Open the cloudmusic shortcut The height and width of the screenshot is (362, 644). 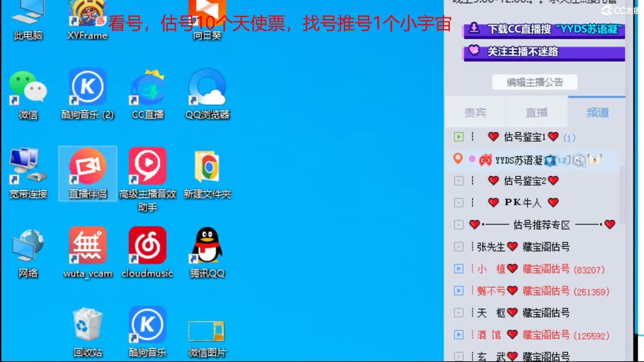(x=147, y=253)
